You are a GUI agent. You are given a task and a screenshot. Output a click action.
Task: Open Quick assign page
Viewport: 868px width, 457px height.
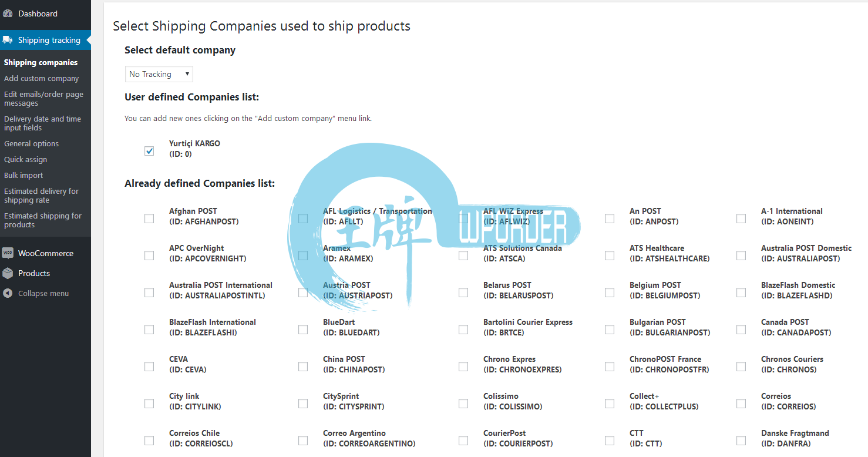[x=26, y=159]
